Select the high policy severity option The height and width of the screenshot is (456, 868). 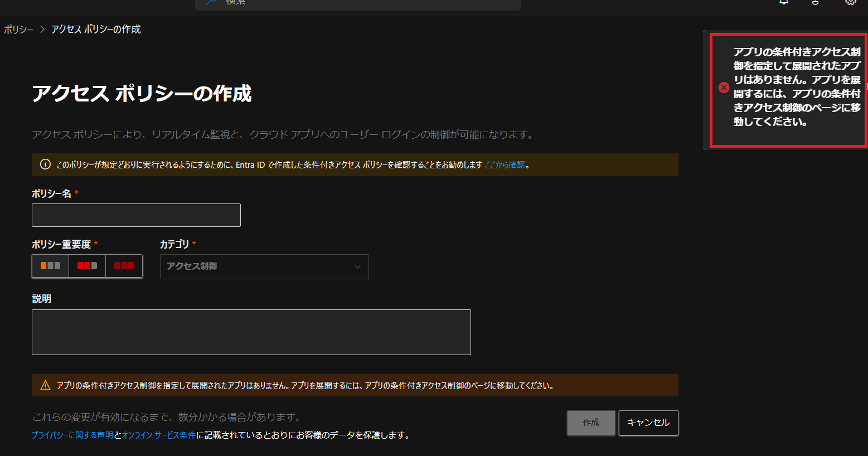(124, 266)
